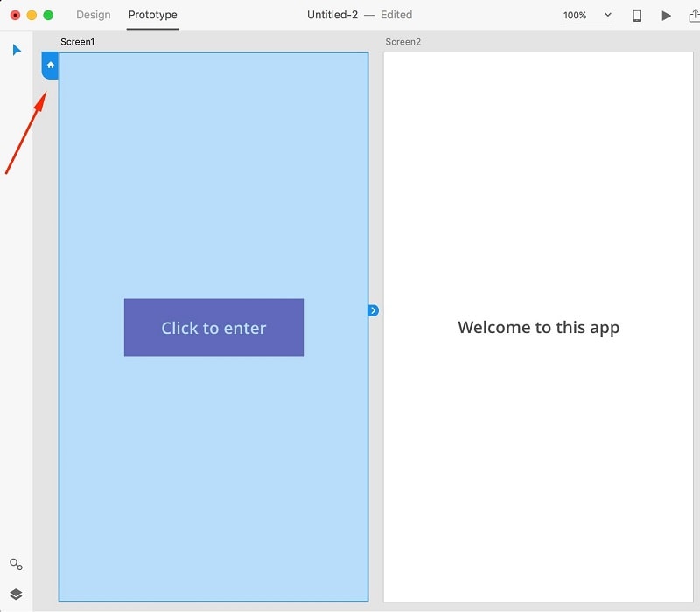Click the home screen icon on Screen1

point(51,65)
